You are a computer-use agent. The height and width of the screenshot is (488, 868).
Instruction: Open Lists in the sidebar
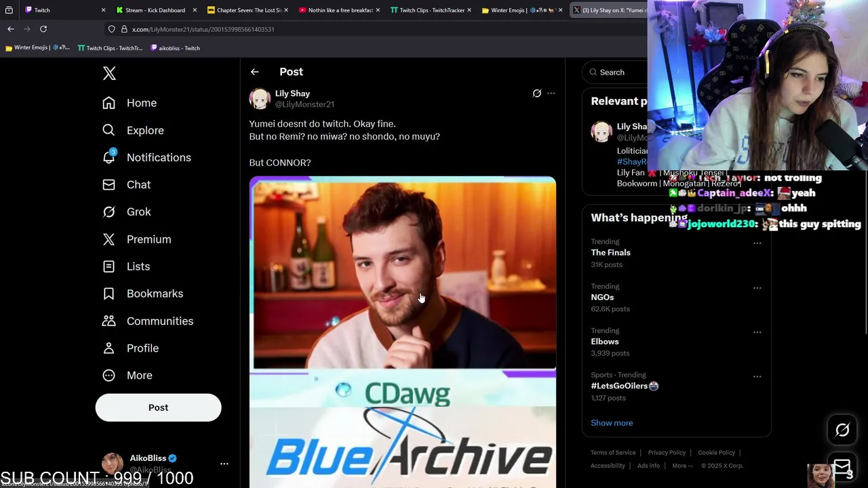coord(125,266)
